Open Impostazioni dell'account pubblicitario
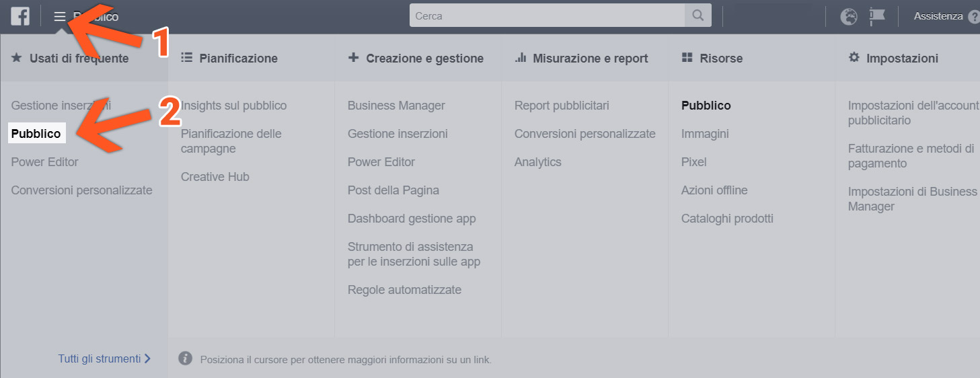 coord(913,113)
